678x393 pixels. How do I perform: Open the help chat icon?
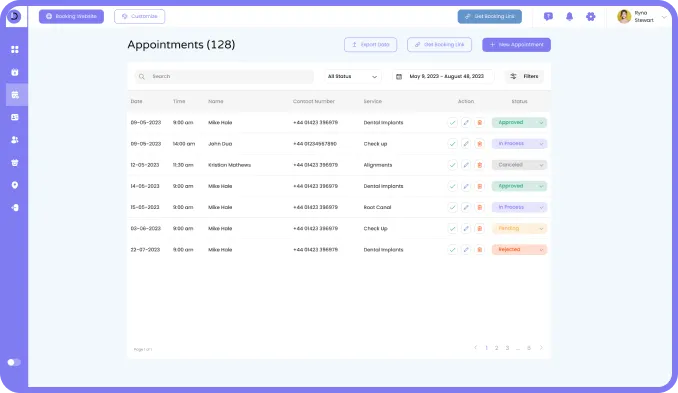pos(548,16)
